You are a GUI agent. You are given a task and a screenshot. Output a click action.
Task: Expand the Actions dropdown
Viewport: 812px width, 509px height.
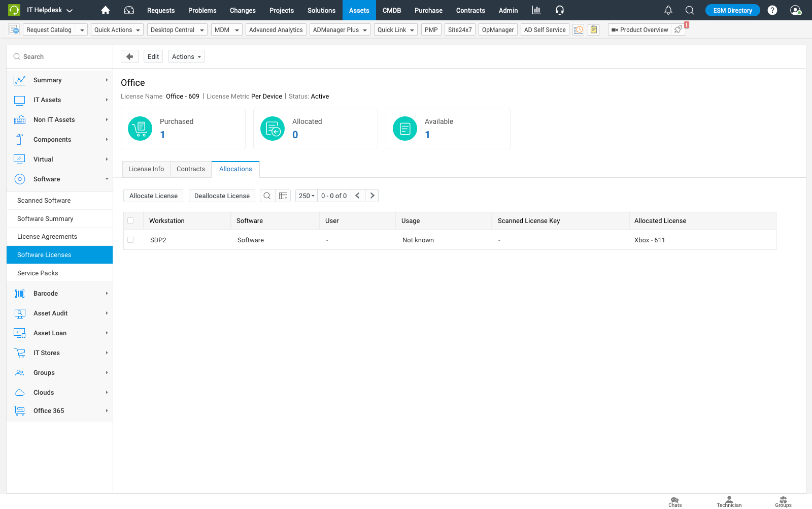(x=186, y=56)
